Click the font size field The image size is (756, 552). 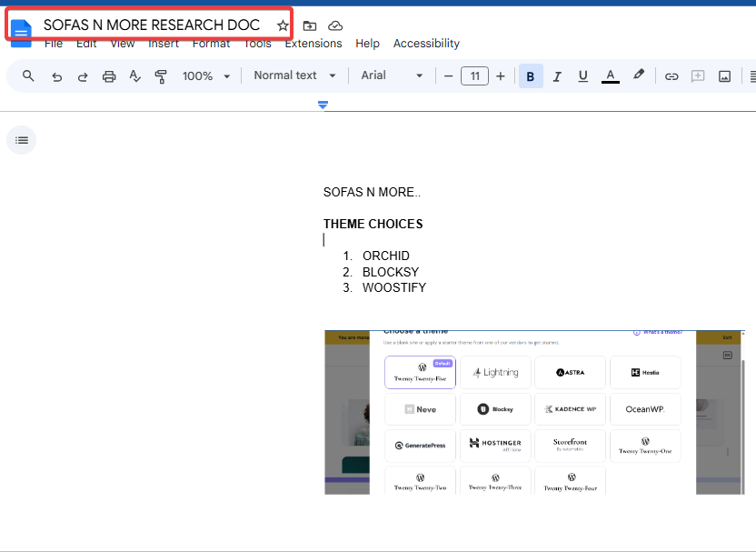click(x=475, y=76)
